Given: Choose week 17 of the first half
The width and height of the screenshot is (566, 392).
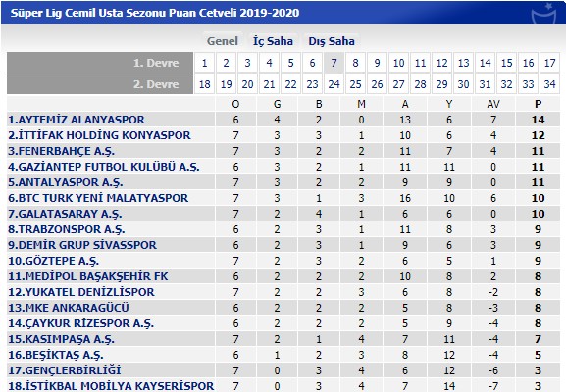Looking at the screenshot, I should 549,63.
